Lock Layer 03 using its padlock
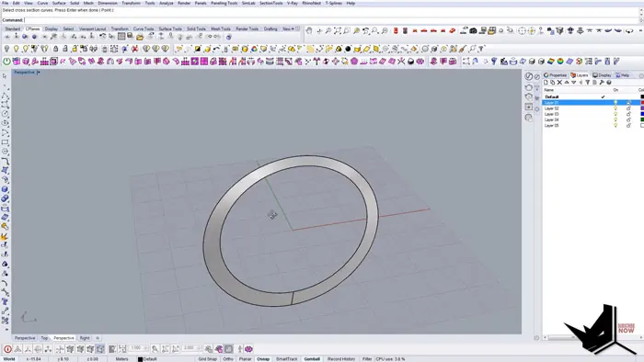Image resolution: width=644 pixels, height=362 pixels. 628,114
